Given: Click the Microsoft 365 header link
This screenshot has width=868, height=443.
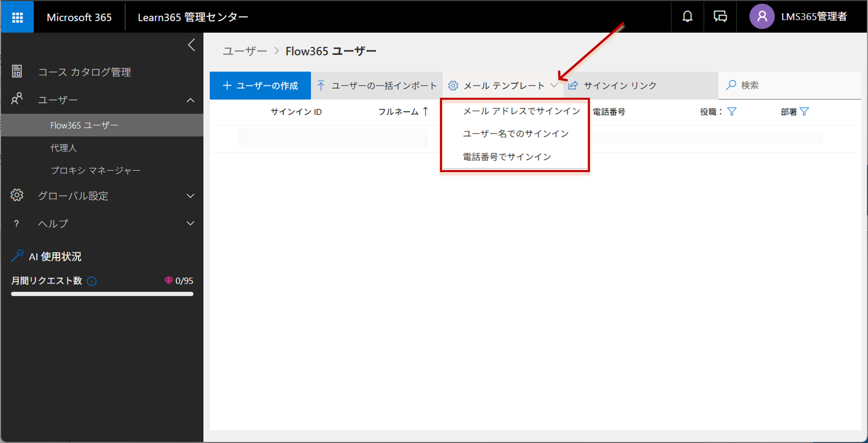Looking at the screenshot, I should click(79, 17).
